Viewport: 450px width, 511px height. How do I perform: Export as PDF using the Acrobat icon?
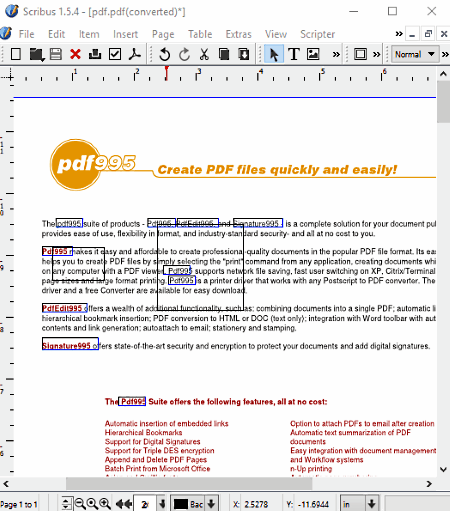135,54
